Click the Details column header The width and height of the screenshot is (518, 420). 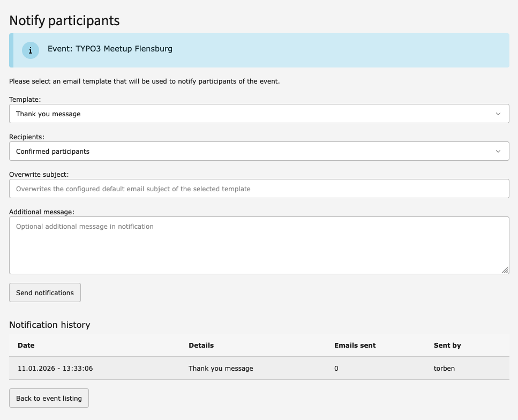coord(201,345)
